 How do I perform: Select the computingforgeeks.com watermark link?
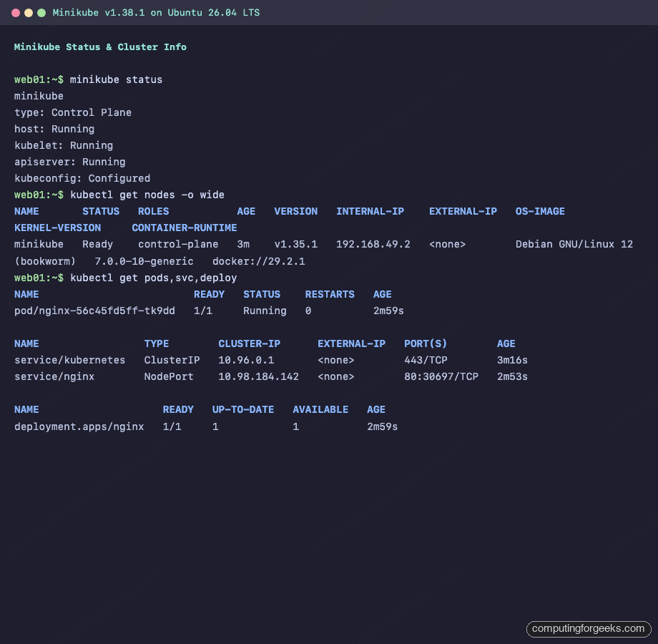click(x=588, y=629)
